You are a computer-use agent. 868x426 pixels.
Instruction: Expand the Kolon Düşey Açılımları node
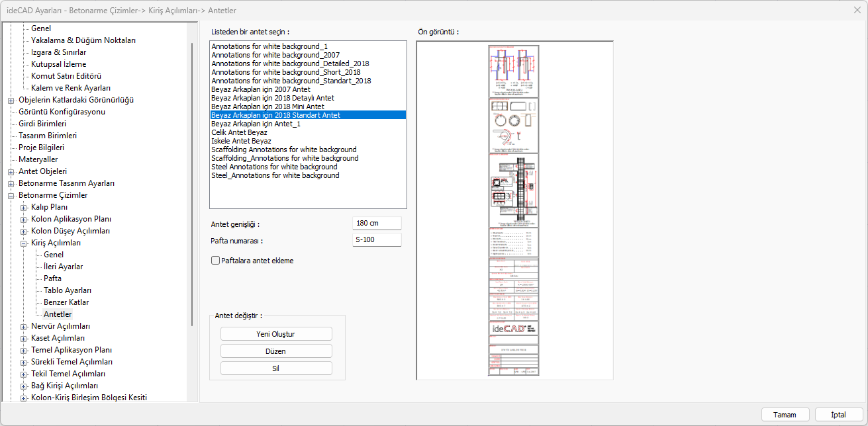pos(24,231)
